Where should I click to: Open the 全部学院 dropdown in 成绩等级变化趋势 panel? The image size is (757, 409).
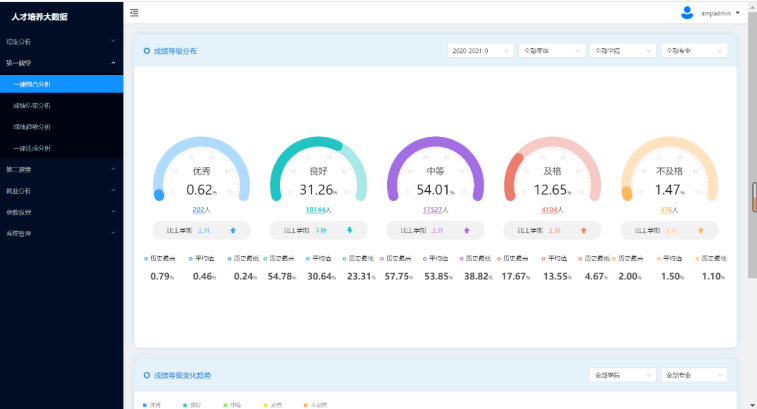[x=623, y=375]
